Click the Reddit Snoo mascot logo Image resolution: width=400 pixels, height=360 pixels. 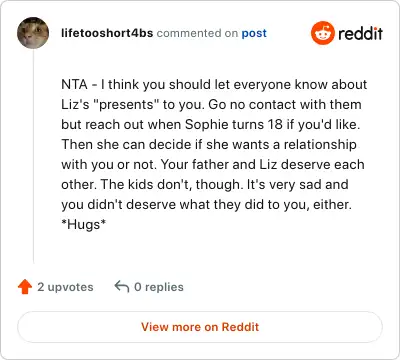[x=322, y=33]
